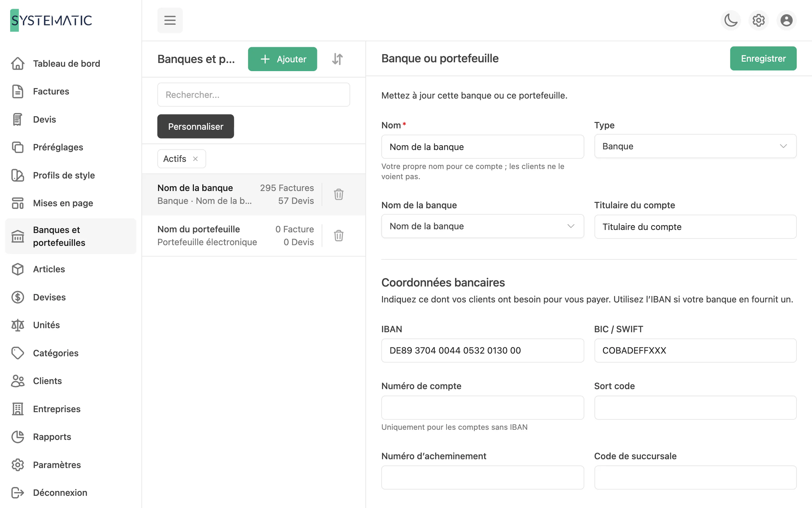Open the user account avatar menu

click(x=787, y=20)
